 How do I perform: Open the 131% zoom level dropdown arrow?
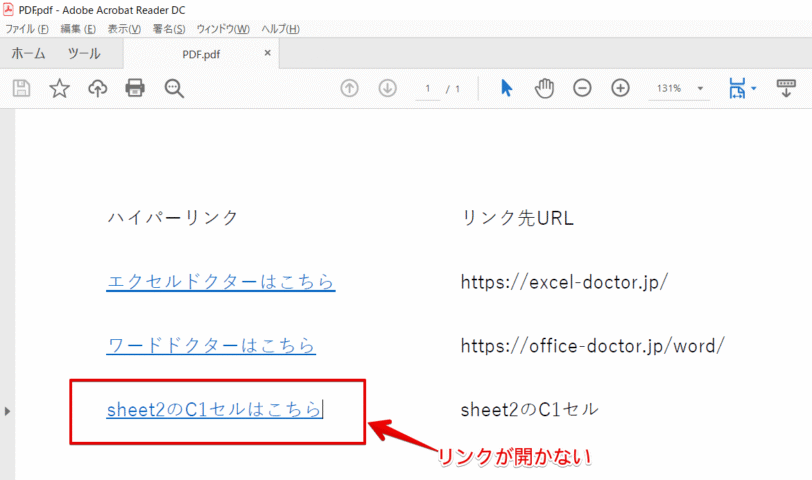[700, 89]
